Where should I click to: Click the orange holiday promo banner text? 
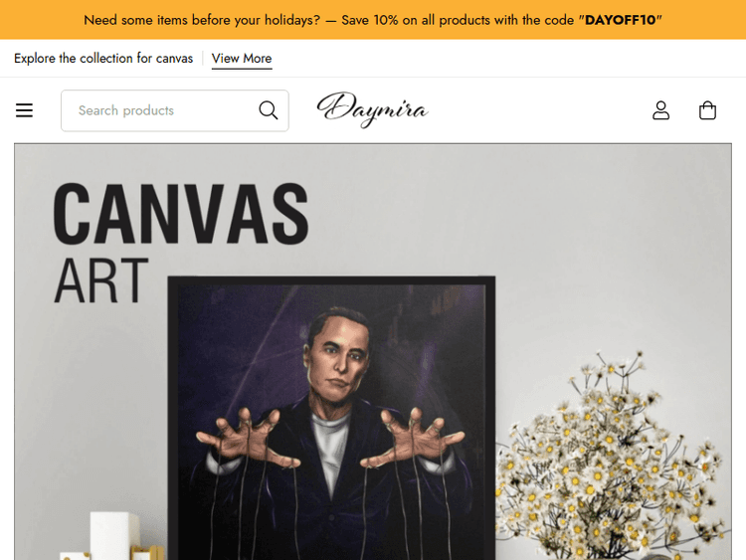tap(373, 20)
